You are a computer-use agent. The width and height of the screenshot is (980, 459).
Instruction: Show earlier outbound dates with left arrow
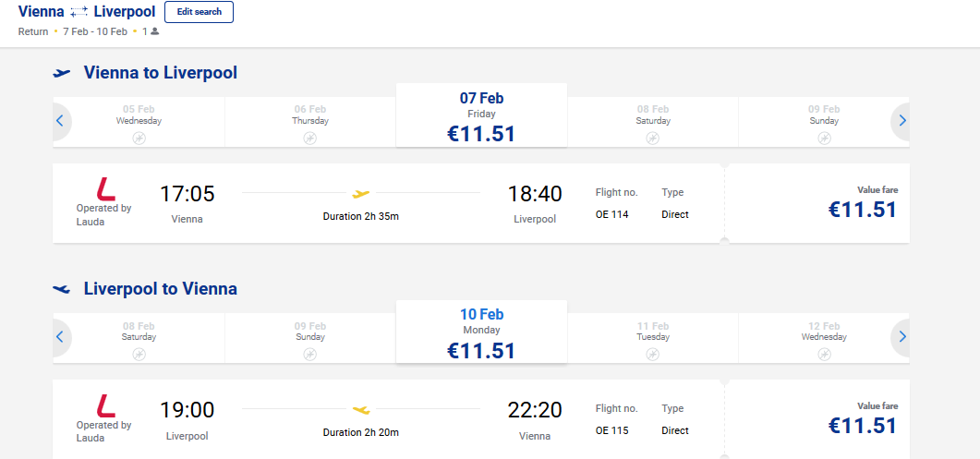tap(60, 121)
